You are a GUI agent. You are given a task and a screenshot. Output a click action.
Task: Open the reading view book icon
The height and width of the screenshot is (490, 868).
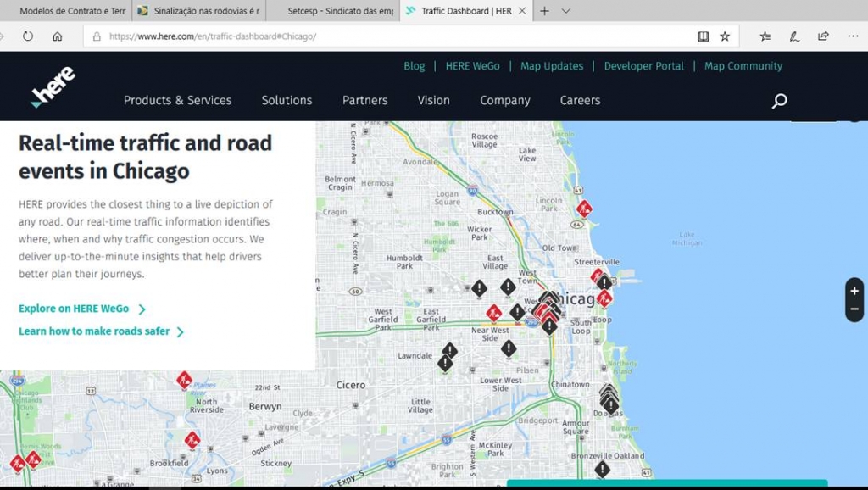(703, 36)
